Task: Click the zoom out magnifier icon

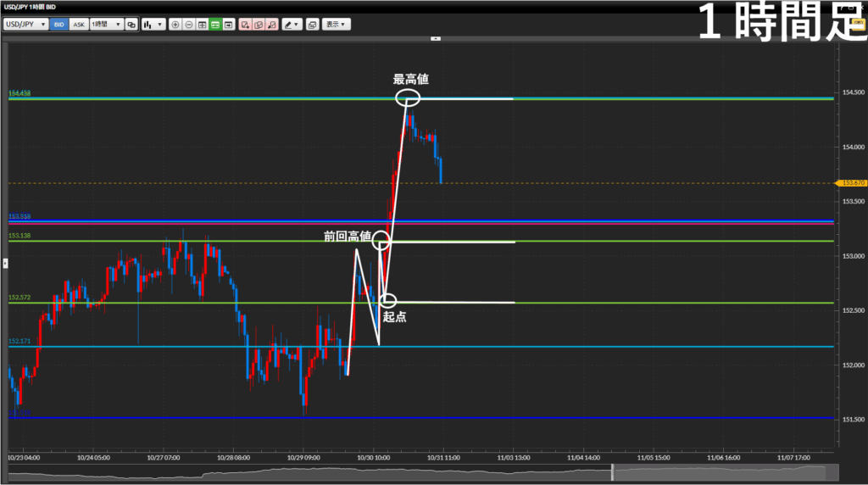Action: [188, 25]
